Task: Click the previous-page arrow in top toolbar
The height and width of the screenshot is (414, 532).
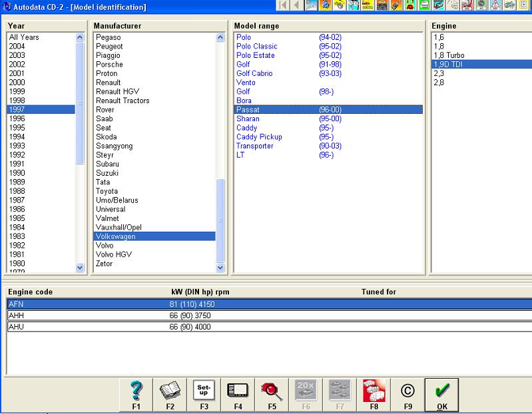Action: click(x=297, y=5)
